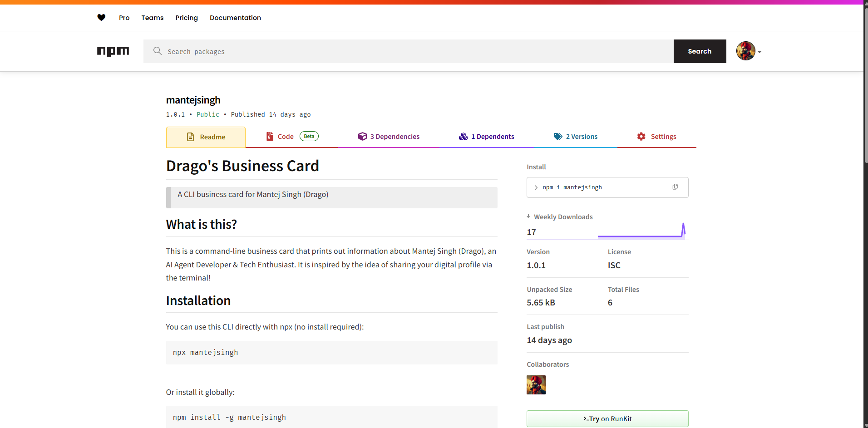The height and width of the screenshot is (428, 868).
Task: Open the 2 Versions tab
Action: (x=576, y=137)
